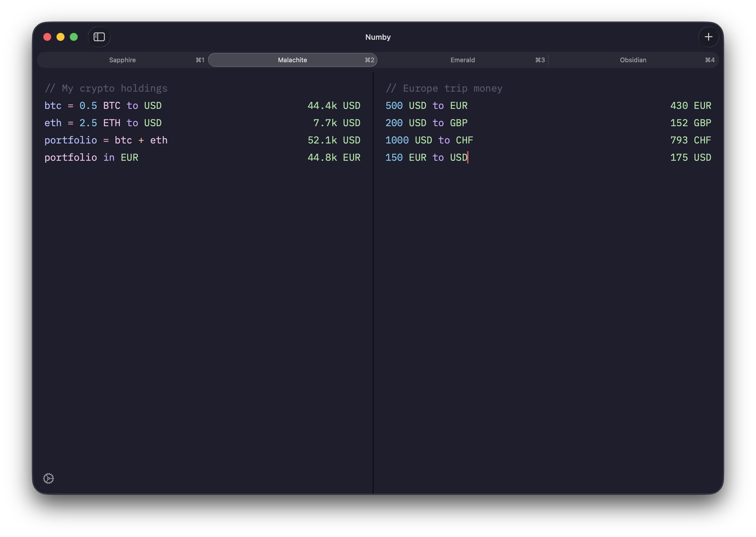Click the result 52.1k USD
The width and height of the screenshot is (756, 537).
click(334, 140)
